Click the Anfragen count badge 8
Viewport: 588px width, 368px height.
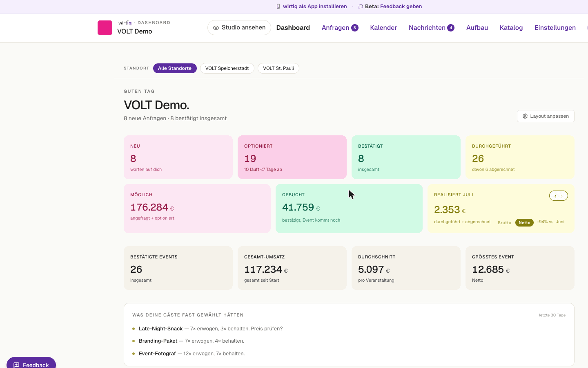[355, 28]
